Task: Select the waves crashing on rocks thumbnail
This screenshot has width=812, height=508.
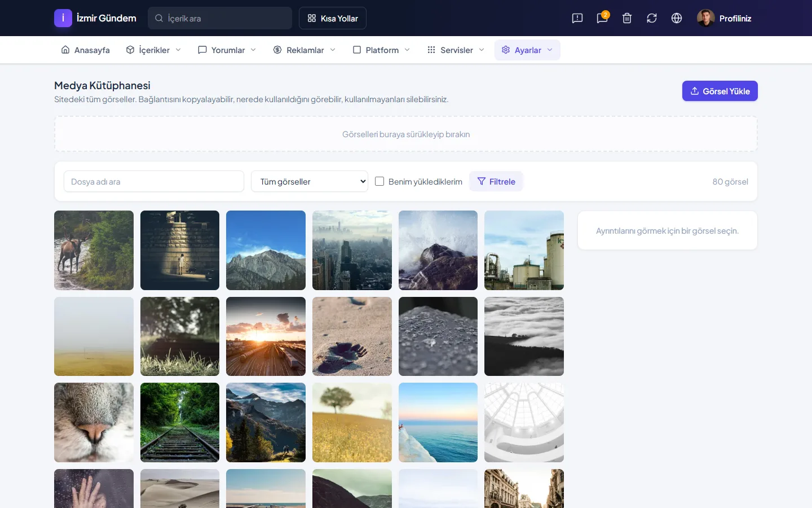Action: [438, 250]
